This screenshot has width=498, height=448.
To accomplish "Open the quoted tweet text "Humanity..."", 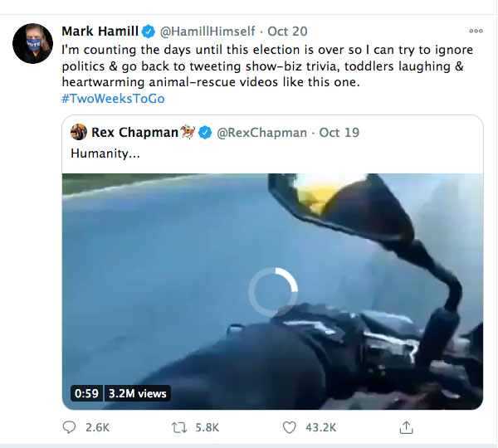I will (105, 153).
